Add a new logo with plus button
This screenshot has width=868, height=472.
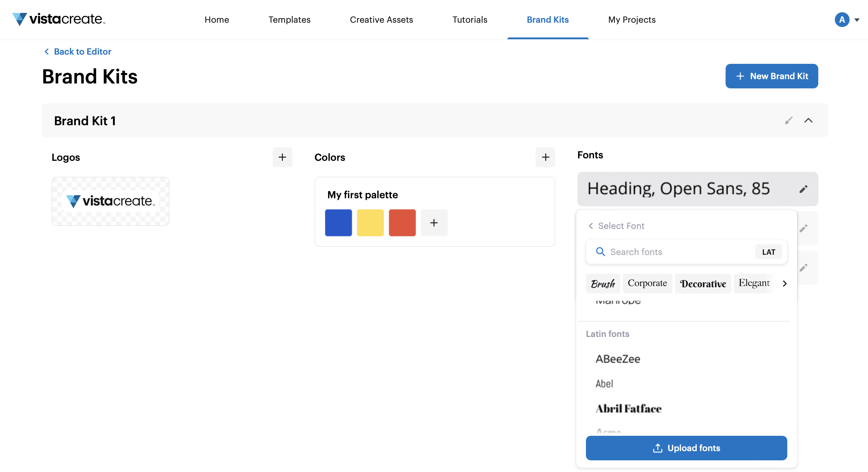(282, 157)
